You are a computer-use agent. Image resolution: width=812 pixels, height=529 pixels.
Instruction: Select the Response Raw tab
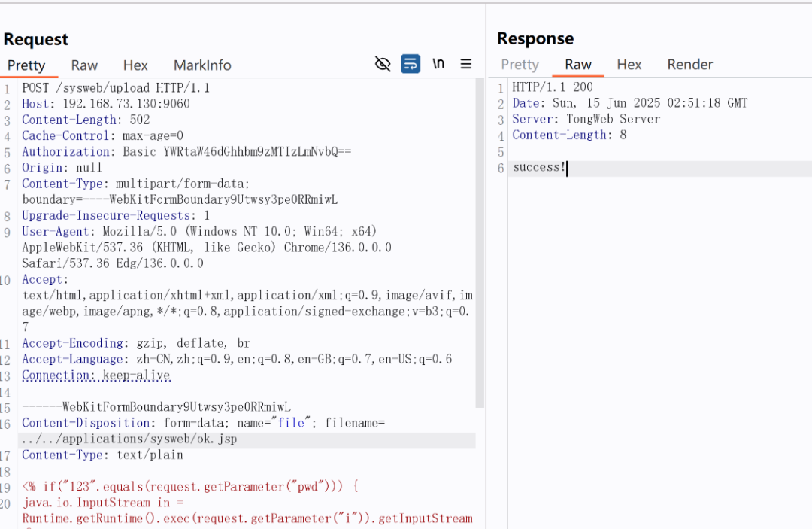click(578, 64)
